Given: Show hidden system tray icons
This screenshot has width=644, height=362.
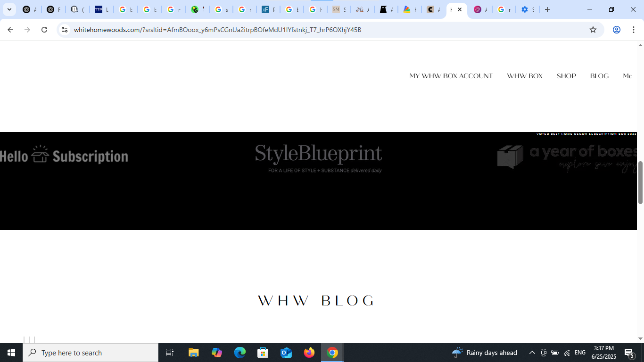Looking at the screenshot, I should click(532, 353).
